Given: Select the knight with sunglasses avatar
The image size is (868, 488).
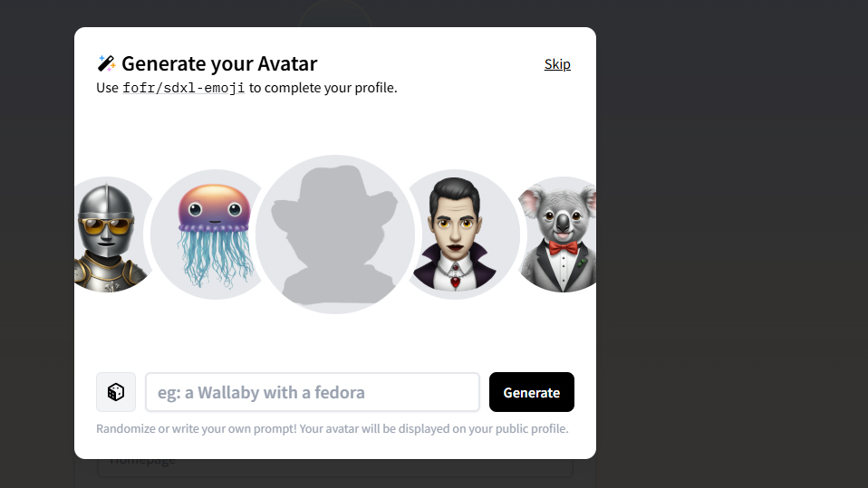Looking at the screenshot, I should [107, 235].
